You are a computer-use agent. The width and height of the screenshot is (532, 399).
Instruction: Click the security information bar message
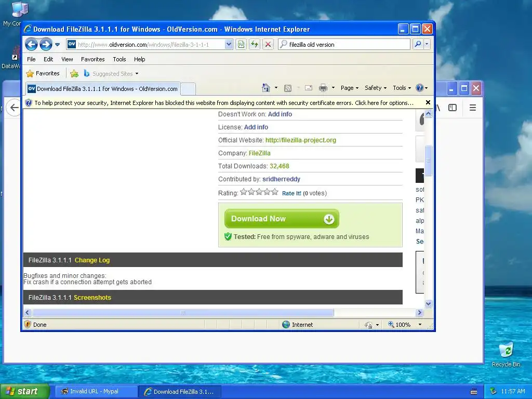(x=224, y=103)
